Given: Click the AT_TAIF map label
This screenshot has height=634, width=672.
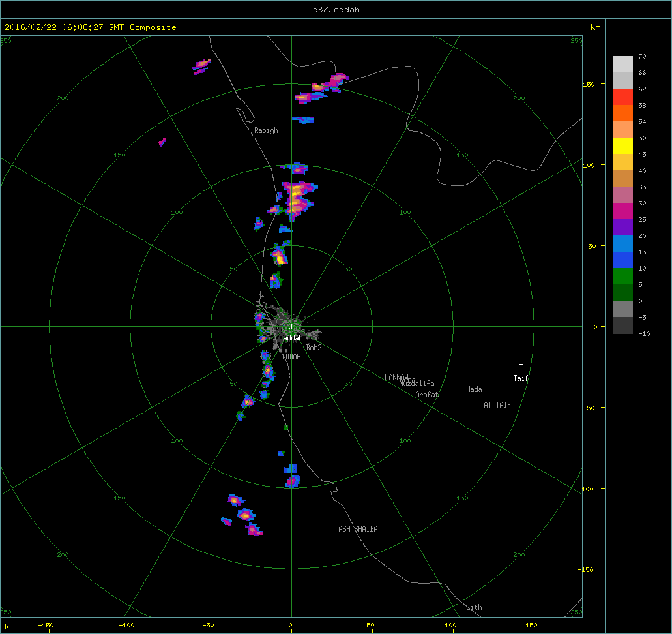Looking at the screenshot, I should tap(497, 405).
